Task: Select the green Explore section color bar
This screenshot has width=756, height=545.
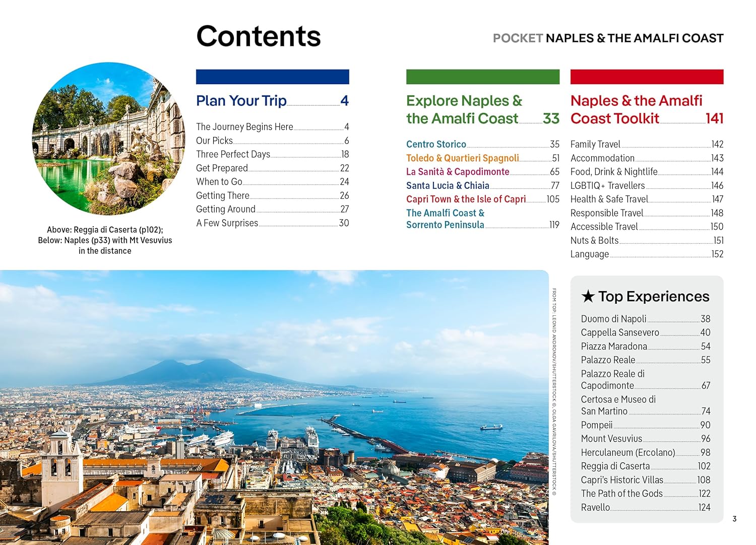Action: [x=482, y=77]
